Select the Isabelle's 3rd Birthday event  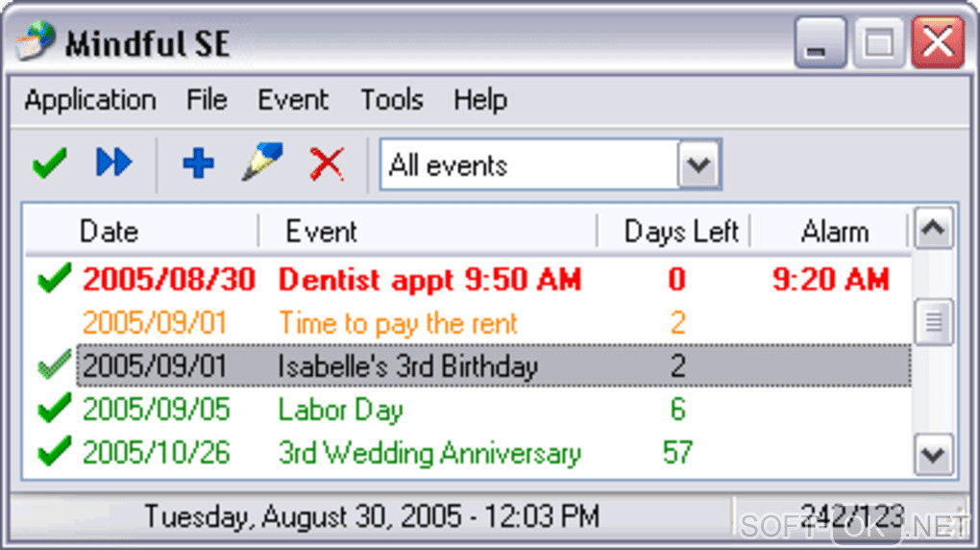(x=408, y=366)
